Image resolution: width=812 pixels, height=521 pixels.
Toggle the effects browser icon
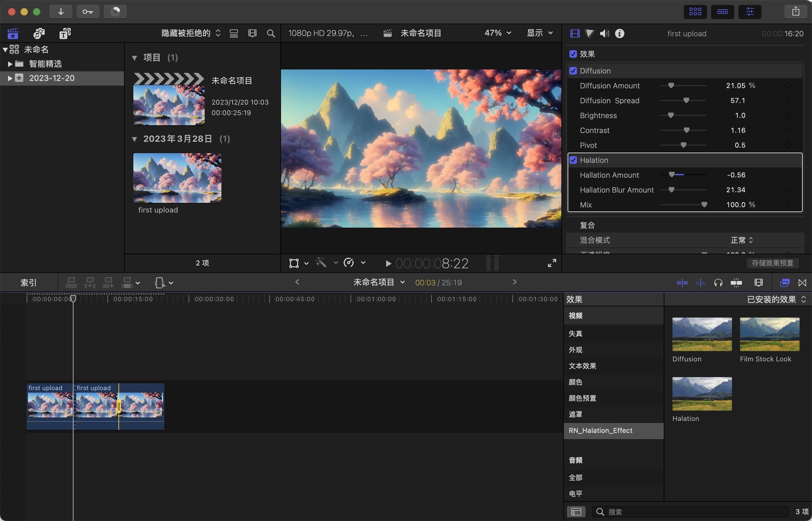(x=785, y=282)
